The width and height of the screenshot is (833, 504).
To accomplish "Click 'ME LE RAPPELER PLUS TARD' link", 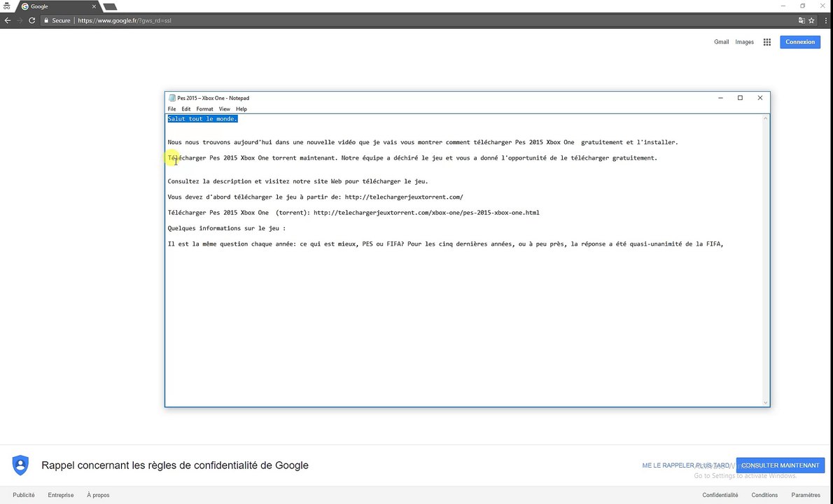I will pyautogui.click(x=685, y=465).
